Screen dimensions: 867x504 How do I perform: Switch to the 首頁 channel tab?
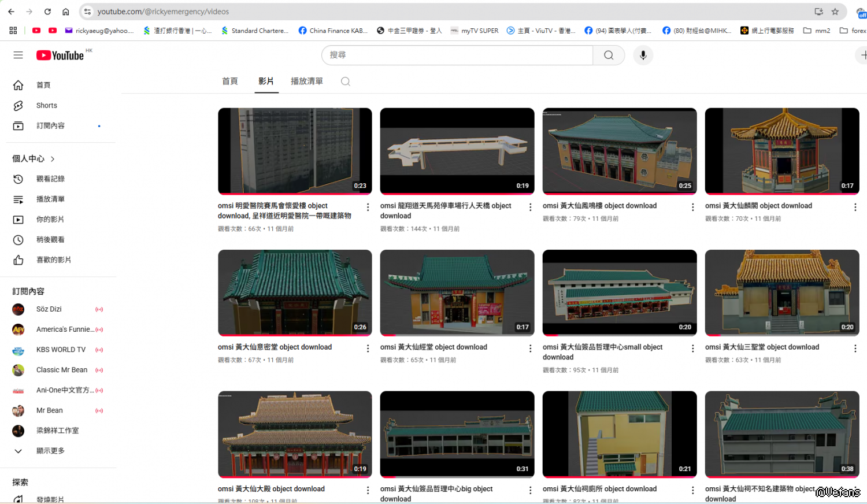(229, 81)
